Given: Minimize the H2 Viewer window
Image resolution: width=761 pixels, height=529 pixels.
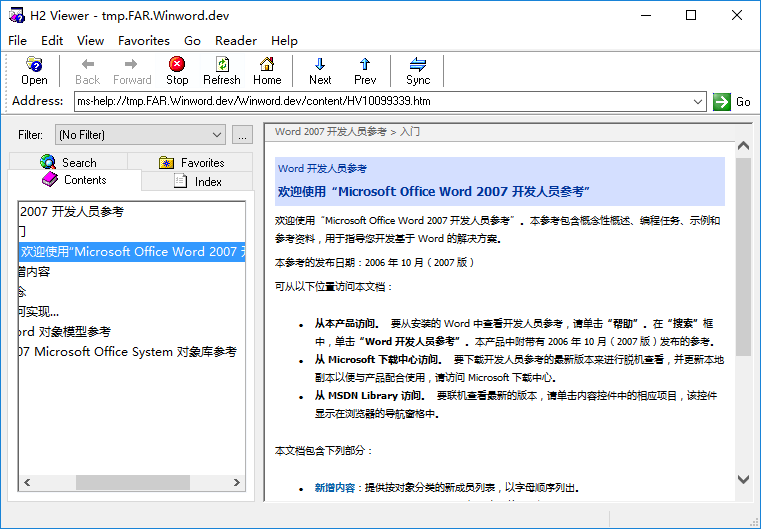Looking at the screenshot, I should pyautogui.click(x=645, y=16).
